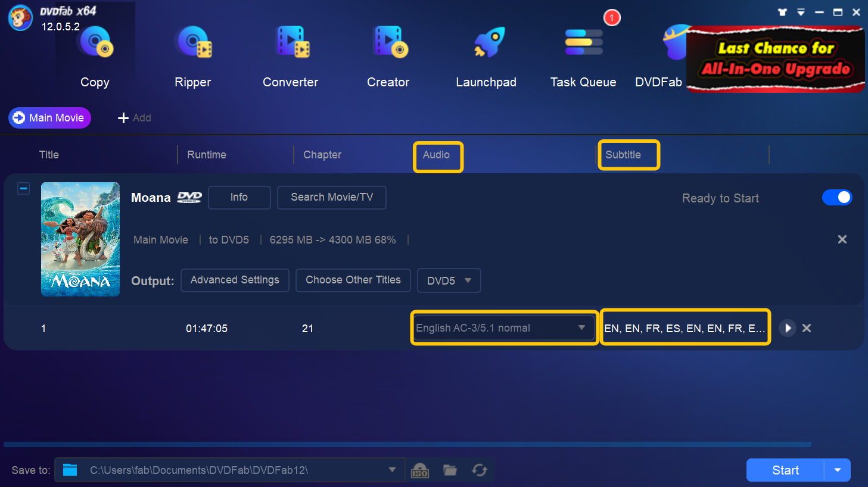The width and height of the screenshot is (868, 487).
Task: Click the Subtitle column header
Action: pos(623,155)
